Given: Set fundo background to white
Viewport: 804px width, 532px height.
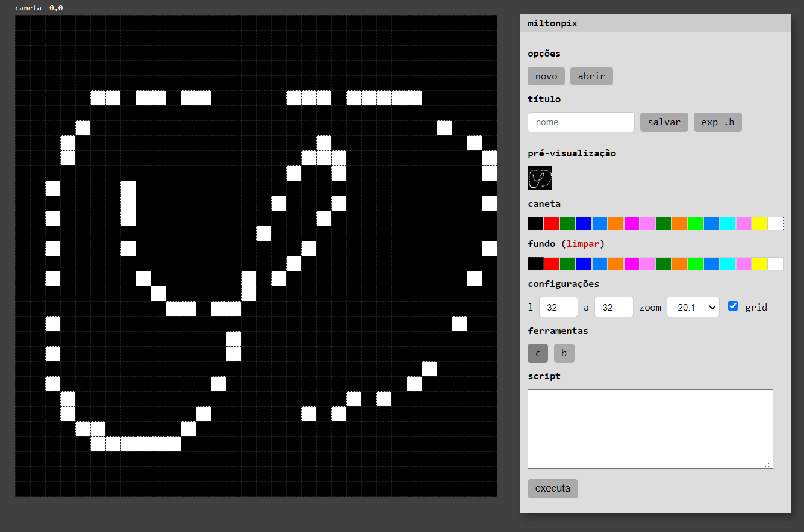Looking at the screenshot, I should (776, 264).
